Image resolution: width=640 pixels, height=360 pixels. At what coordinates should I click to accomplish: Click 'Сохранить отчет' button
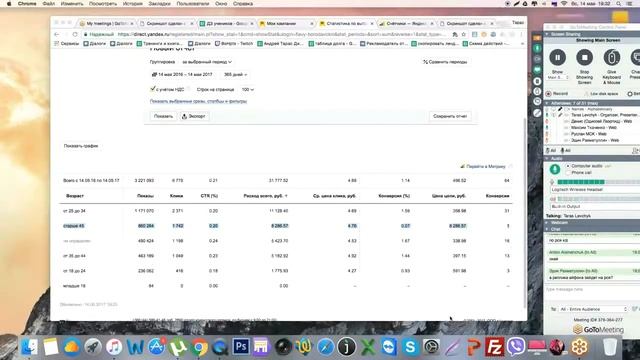tap(450, 116)
